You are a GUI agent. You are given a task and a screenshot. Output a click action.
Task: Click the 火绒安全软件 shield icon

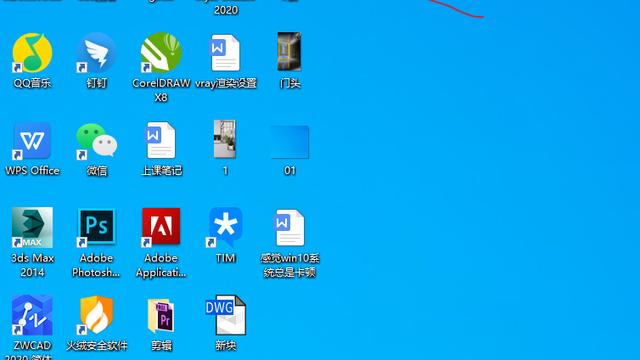[x=97, y=315]
